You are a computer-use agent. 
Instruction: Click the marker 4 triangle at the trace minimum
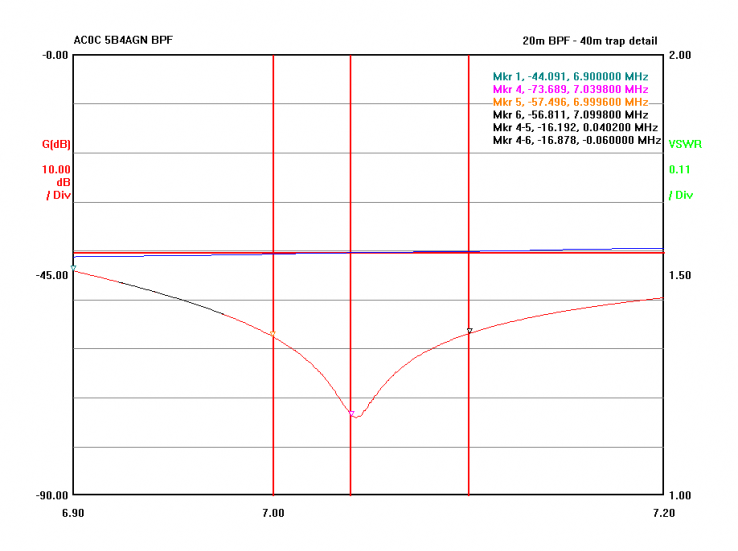(x=351, y=413)
